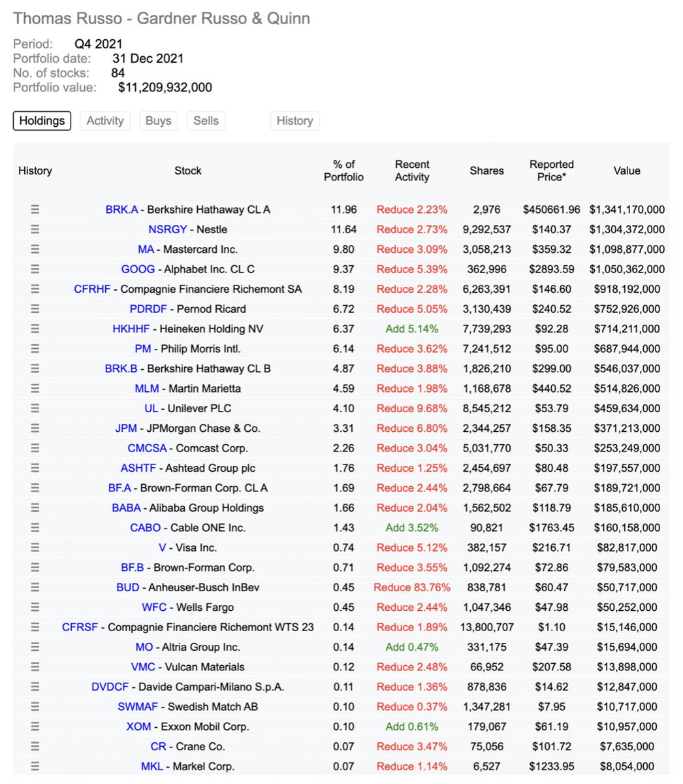Screen dimensions: 683x784
Task: Open history icon for Davide Campari-Milano row
Action: 35,687
